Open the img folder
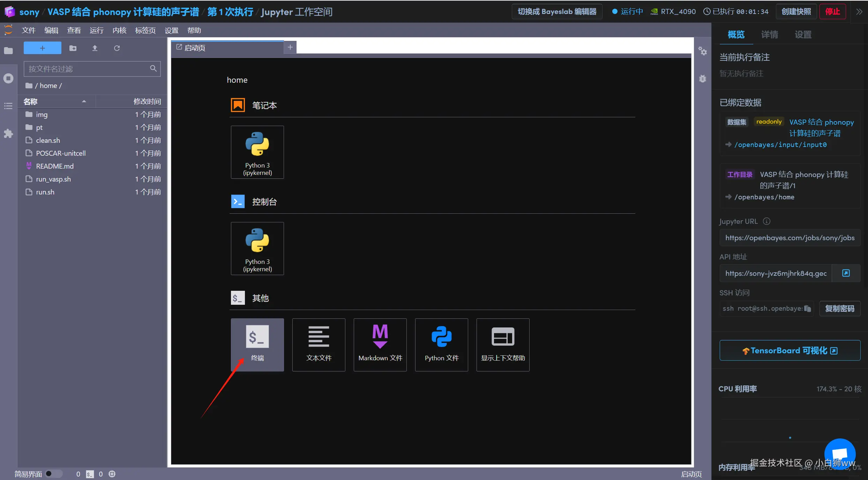This screenshot has height=480, width=868. pyautogui.click(x=42, y=115)
